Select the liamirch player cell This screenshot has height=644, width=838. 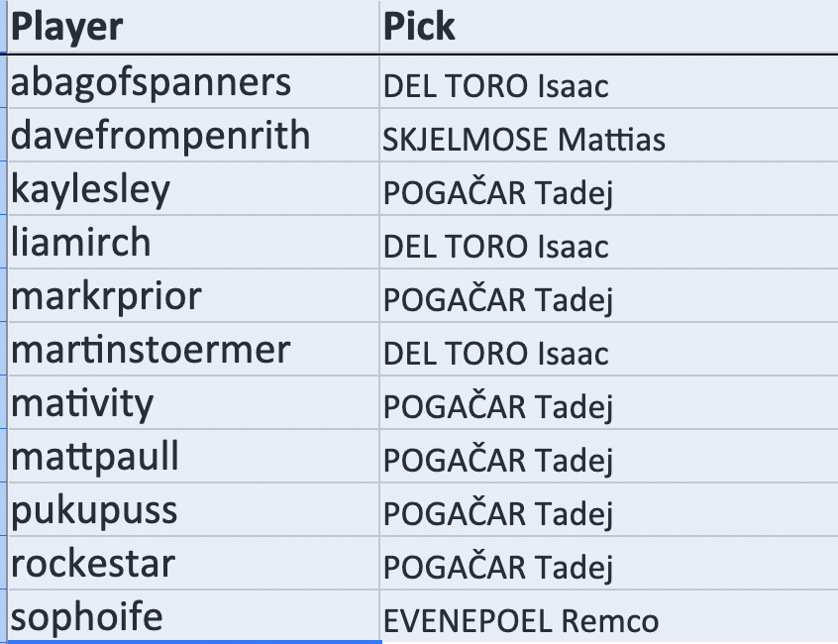[193, 244]
